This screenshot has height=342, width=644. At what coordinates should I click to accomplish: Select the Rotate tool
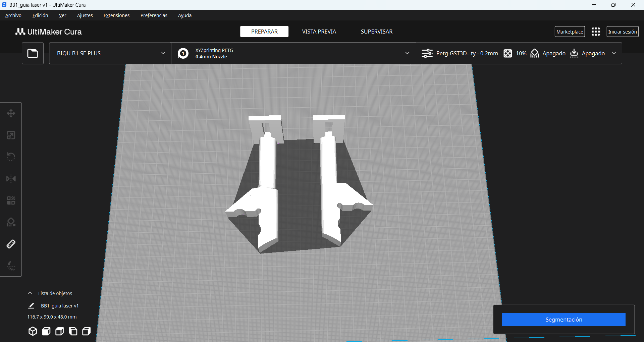coord(11,157)
